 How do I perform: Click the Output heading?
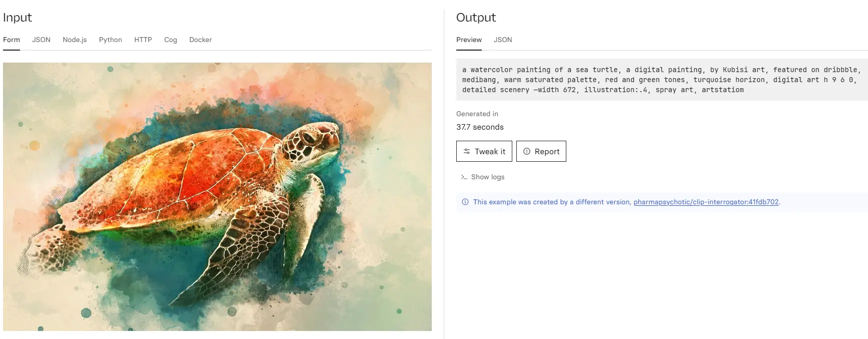(476, 18)
